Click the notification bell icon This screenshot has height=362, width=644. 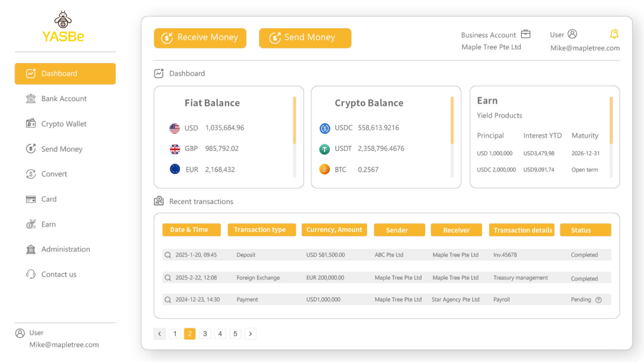pyautogui.click(x=614, y=34)
